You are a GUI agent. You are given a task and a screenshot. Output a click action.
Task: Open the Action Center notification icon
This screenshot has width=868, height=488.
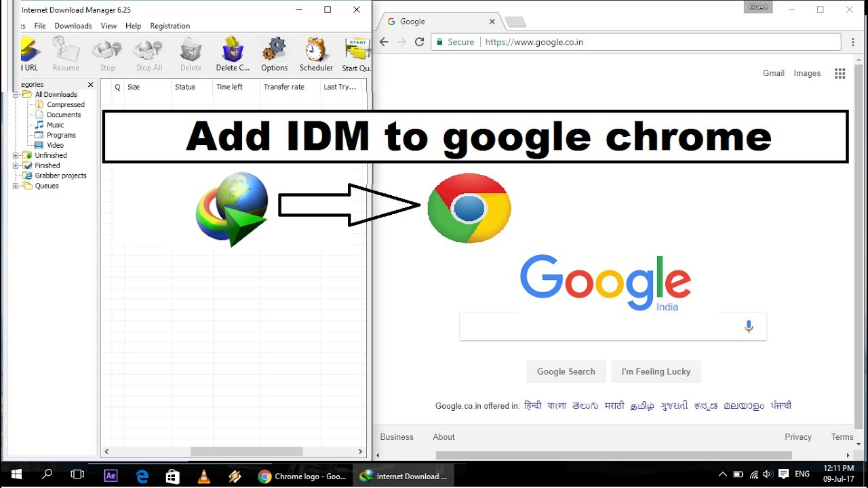point(784,474)
